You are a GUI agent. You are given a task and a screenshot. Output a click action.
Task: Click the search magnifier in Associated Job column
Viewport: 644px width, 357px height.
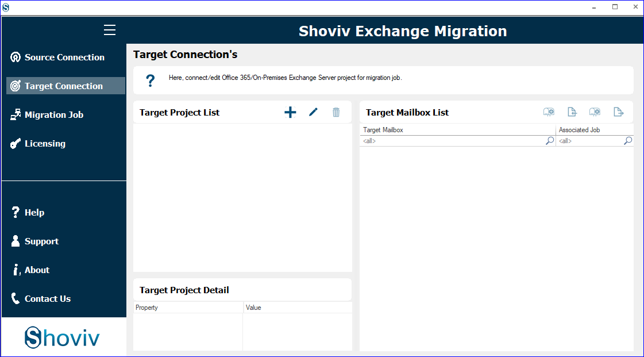627,140
